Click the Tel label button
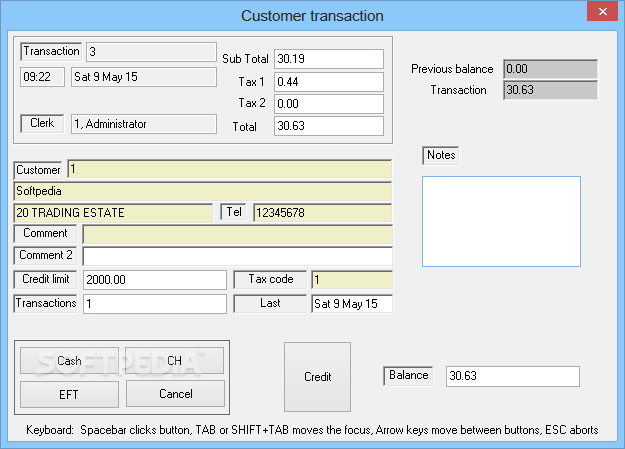 pos(234,212)
